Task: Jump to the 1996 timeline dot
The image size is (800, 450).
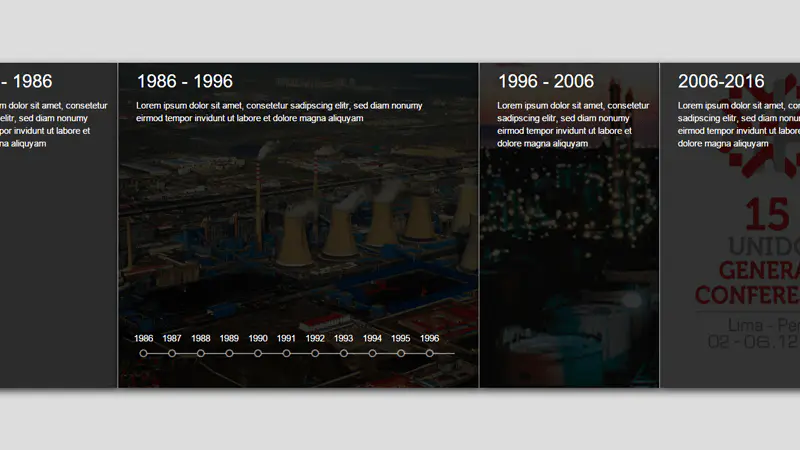Action: (430, 353)
